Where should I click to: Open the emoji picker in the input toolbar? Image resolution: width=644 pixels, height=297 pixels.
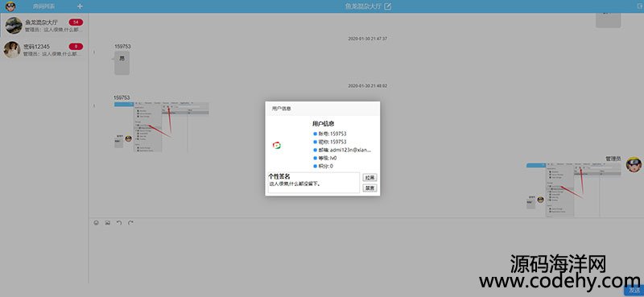96,223
